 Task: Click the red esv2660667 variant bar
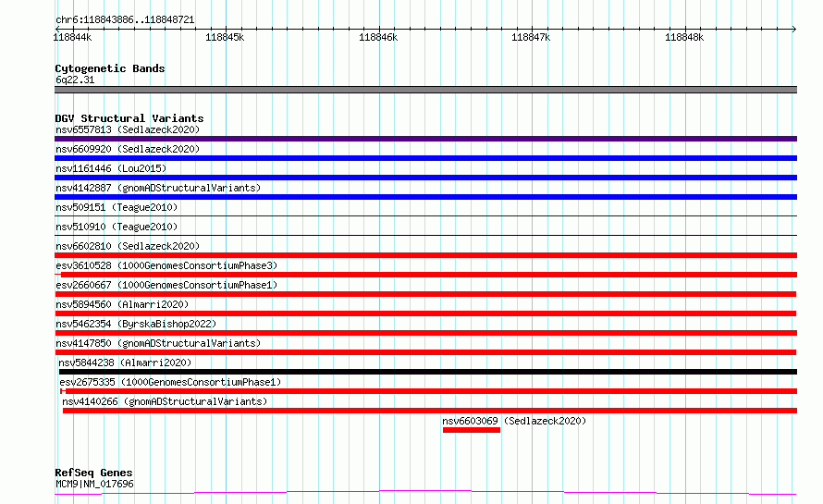coord(425,294)
